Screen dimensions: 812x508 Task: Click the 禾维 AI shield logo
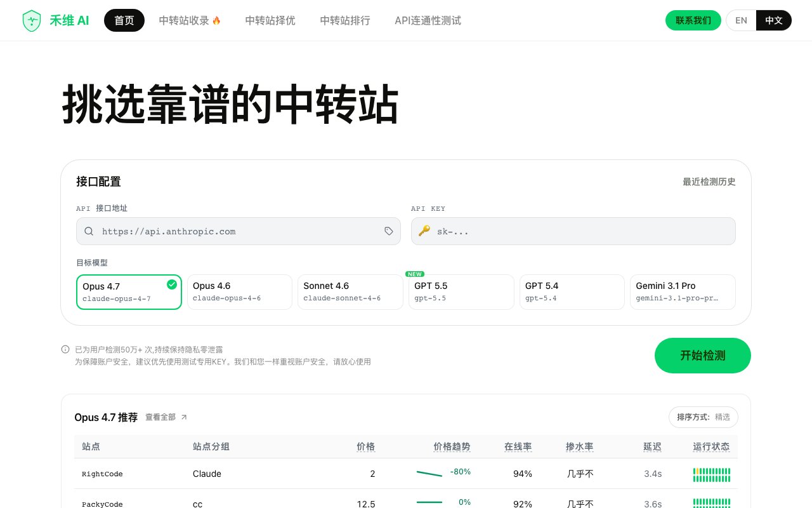point(31,20)
